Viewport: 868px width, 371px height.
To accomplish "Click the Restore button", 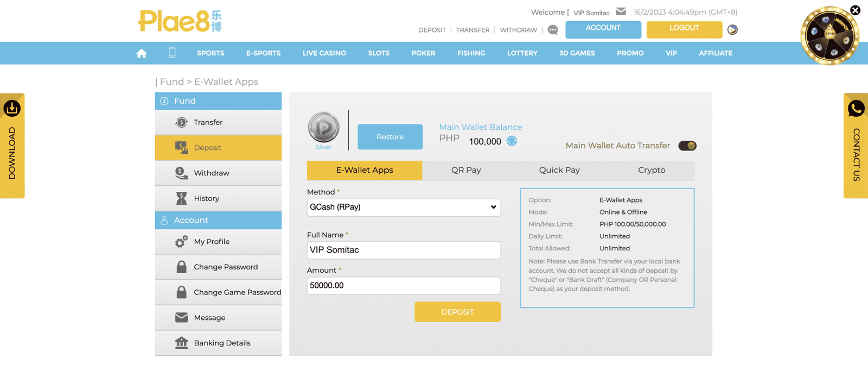I will click(390, 137).
